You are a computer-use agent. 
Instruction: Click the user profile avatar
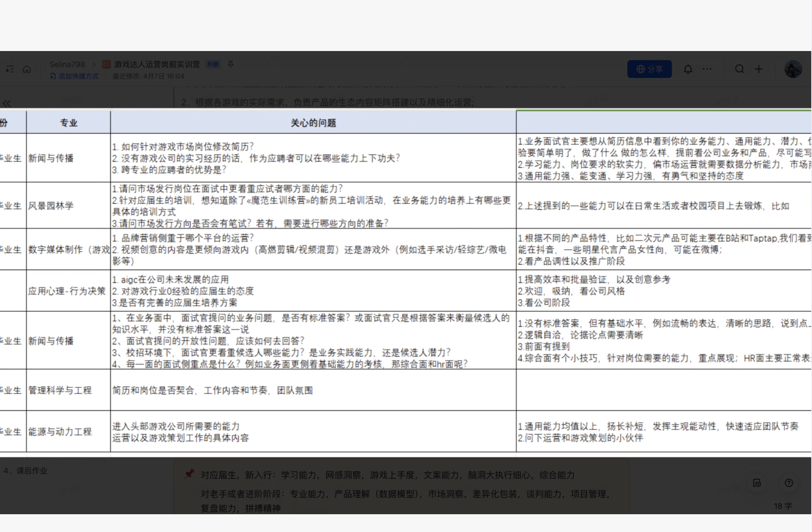793,69
